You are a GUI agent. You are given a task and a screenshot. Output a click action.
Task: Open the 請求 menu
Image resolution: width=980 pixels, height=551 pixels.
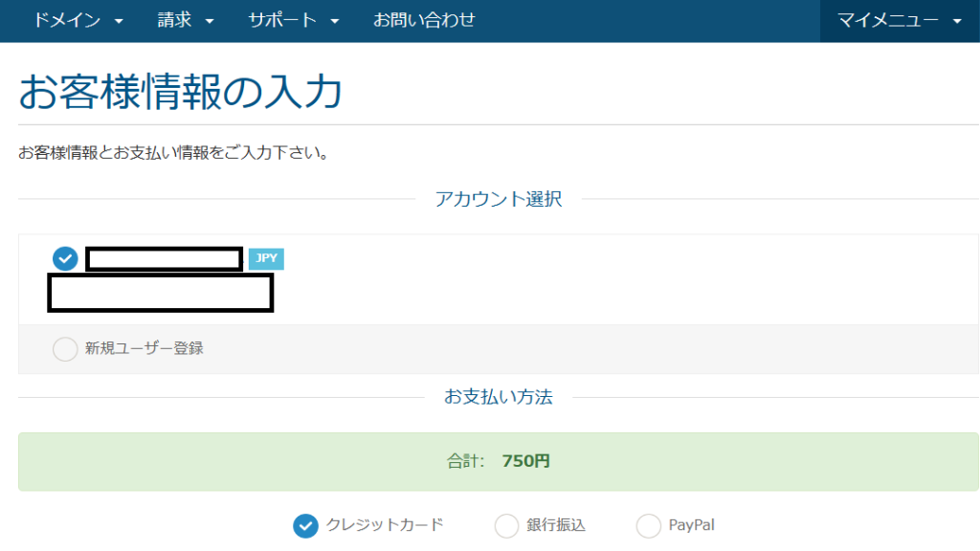point(174,20)
